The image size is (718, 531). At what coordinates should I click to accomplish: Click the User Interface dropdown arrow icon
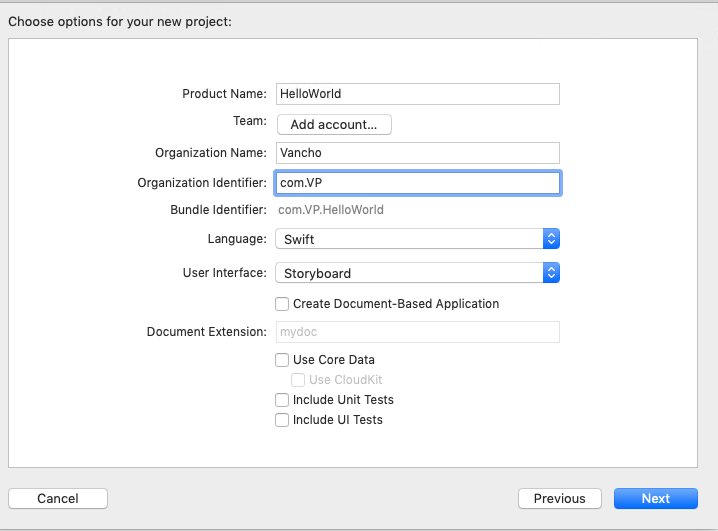551,273
